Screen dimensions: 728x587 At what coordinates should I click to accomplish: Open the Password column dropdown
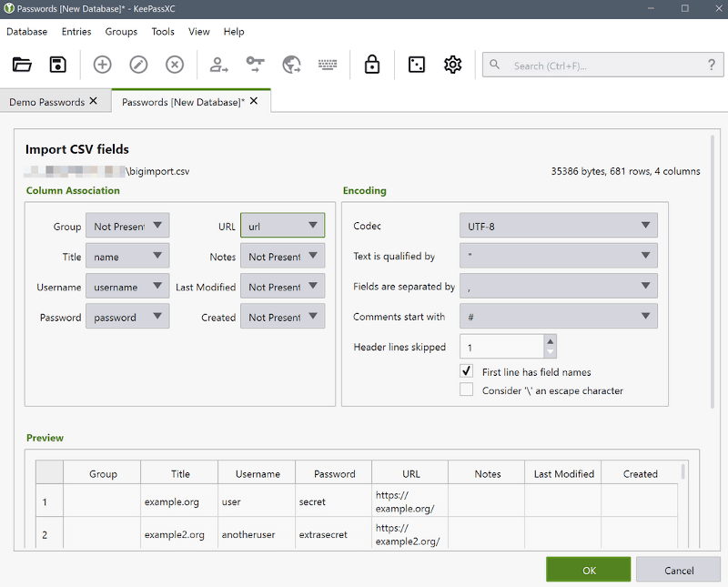click(127, 317)
